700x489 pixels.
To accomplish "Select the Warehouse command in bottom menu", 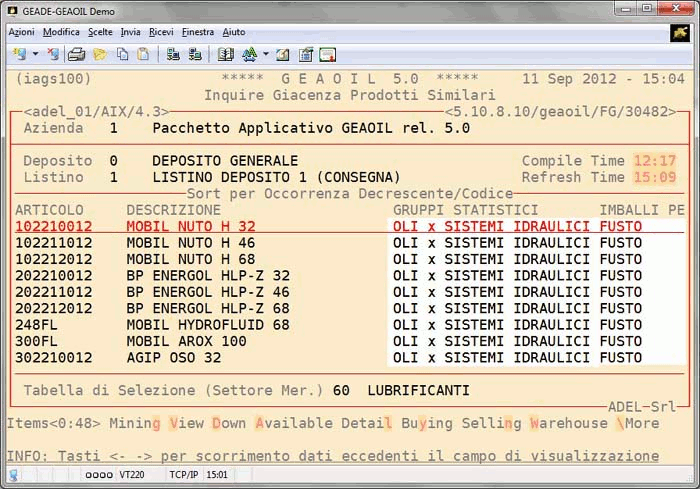I will (568, 423).
